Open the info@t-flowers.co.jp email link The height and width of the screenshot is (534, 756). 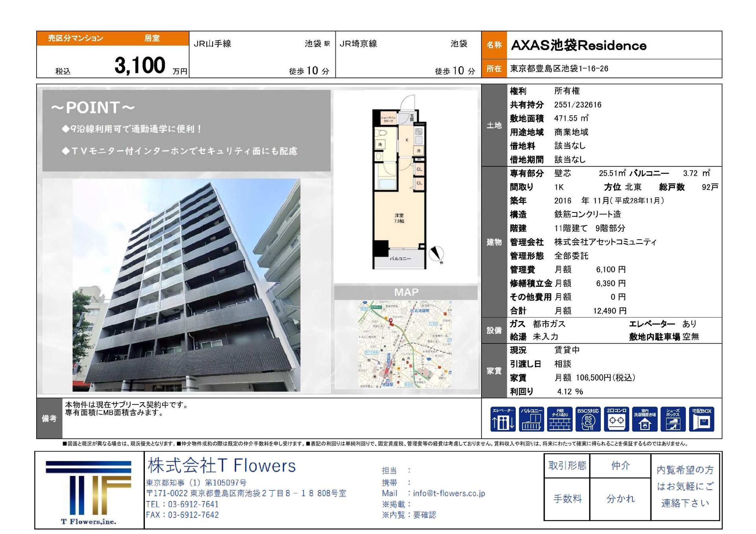coord(449,493)
